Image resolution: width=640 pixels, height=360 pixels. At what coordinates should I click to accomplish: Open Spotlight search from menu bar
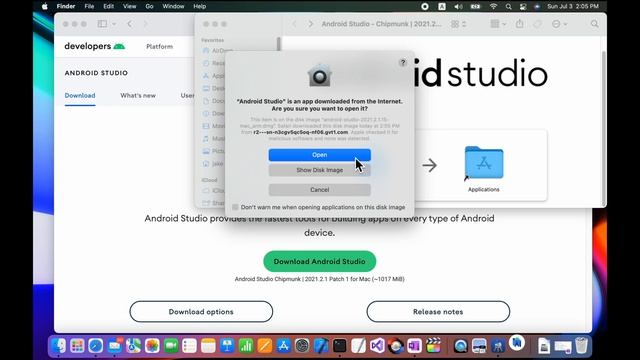tap(508, 6)
